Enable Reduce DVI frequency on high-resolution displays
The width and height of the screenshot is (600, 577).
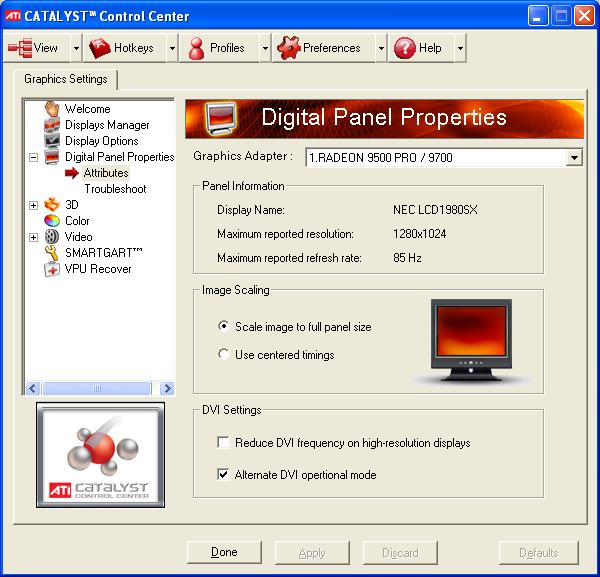(x=223, y=442)
